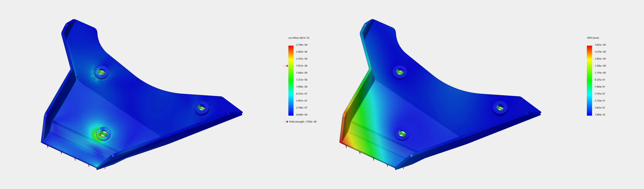
Task: Click the von Mises legend title
Action: [299, 38]
